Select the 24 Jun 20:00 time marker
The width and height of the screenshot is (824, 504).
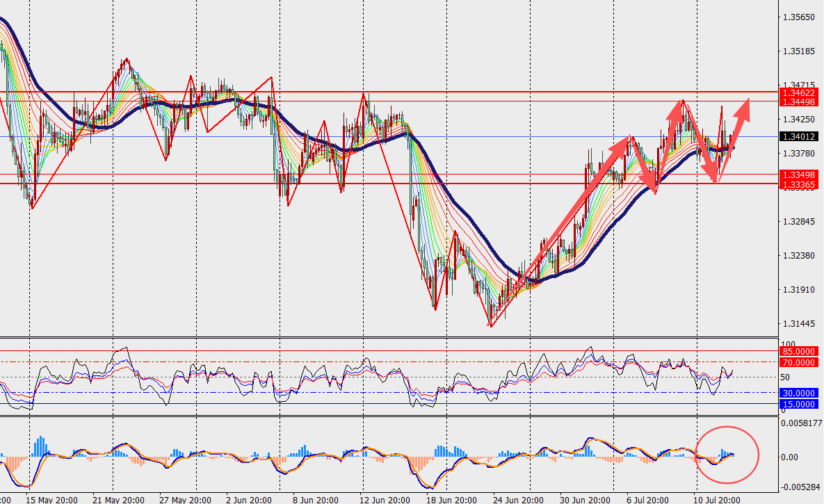pos(518,500)
